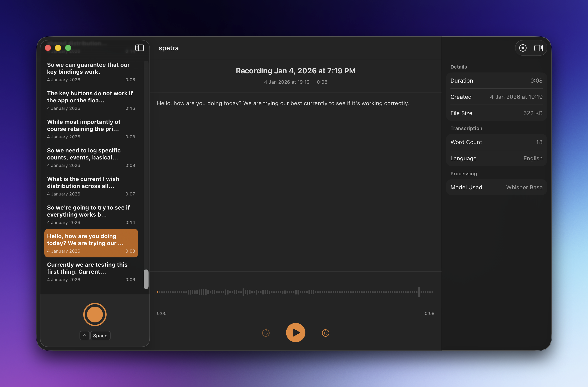
Task: Click the Whisper Base model value
Action: (x=524, y=187)
